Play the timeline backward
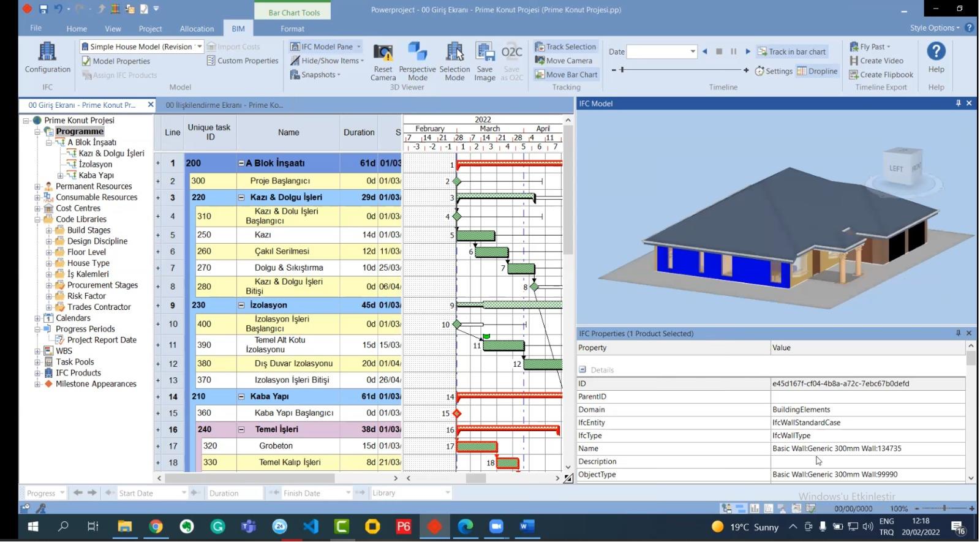The image size is (980, 542). pyautogui.click(x=705, y=51)
